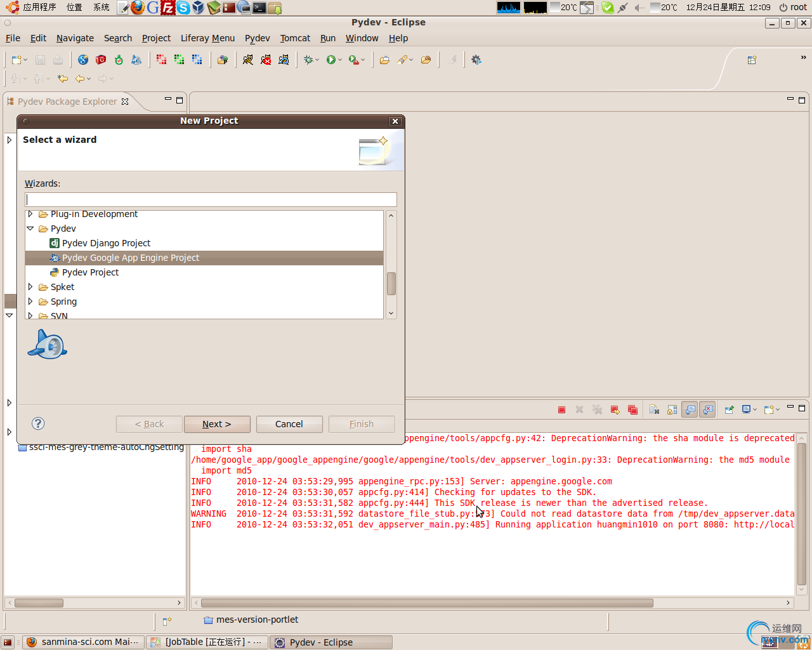Viewport: 812px width, 650px height.
Task: Click the Last Edit Location arrow icon
Action: [63, 79]
